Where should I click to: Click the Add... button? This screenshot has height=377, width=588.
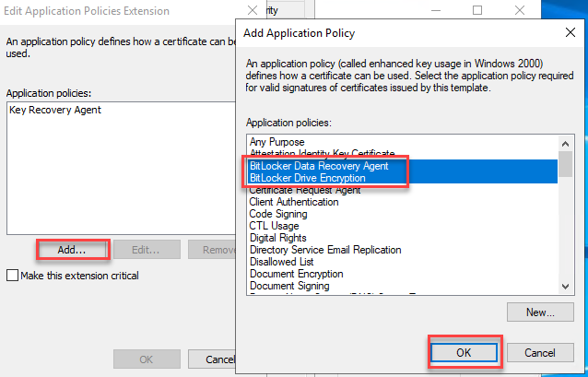click(x=73, y=250)
